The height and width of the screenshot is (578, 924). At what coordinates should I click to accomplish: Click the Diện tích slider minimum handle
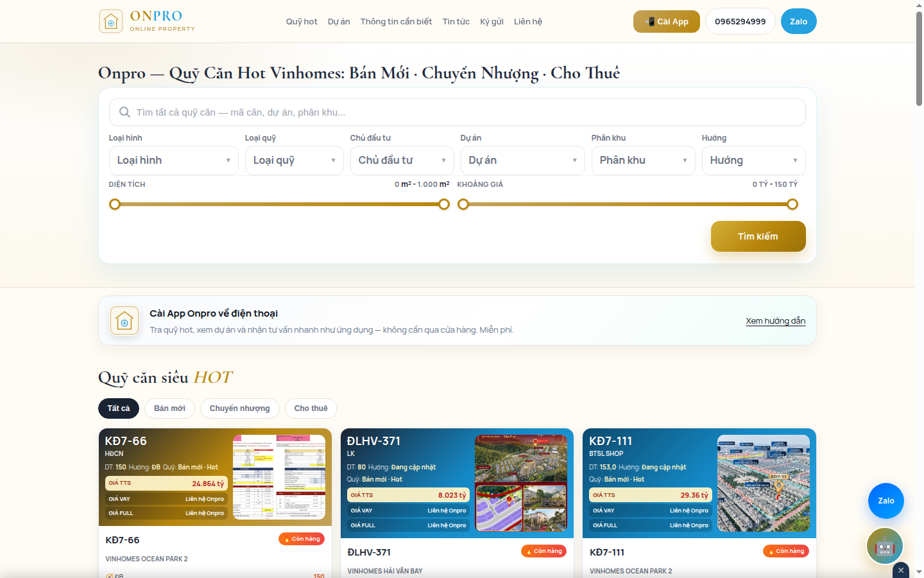pos(115,204)
